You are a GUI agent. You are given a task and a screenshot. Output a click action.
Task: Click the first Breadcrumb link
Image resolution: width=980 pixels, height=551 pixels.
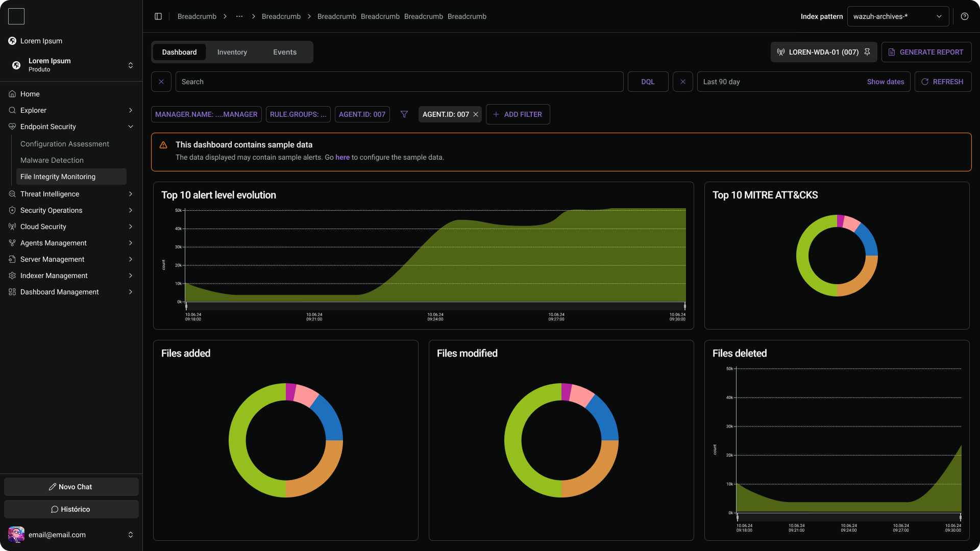pyautogui.click(x=197, y=16)
